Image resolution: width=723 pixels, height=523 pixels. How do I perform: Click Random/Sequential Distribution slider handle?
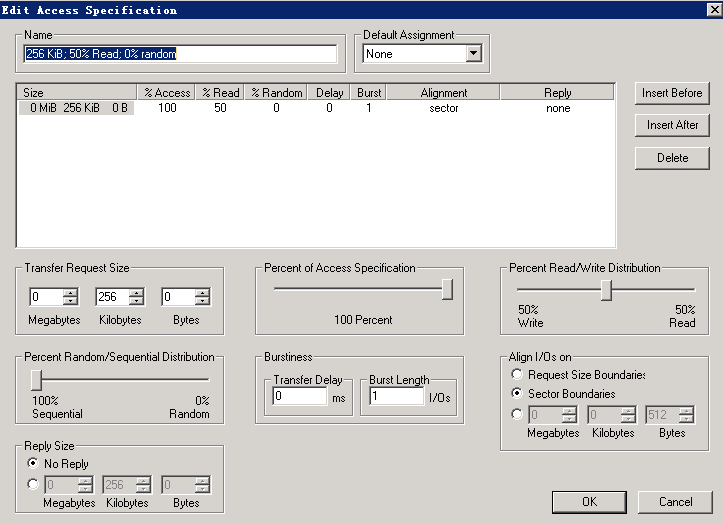point(36,380)
